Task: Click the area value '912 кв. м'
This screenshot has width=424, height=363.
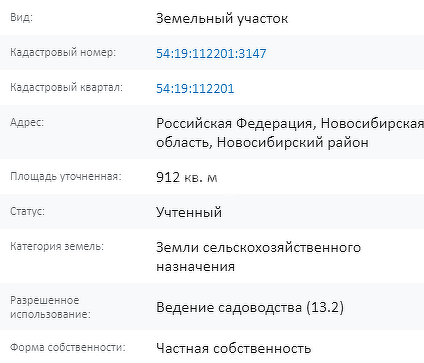Action: point(187,177)
